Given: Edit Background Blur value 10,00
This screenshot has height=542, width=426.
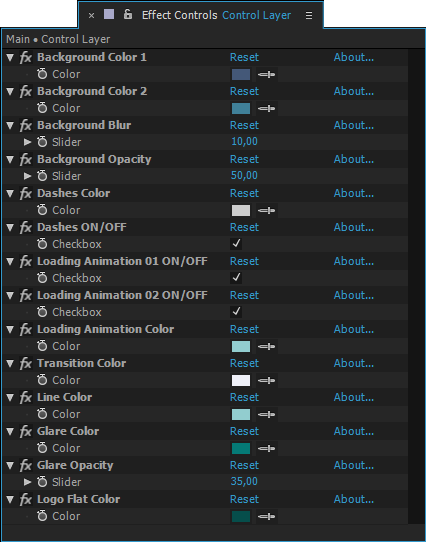Looking at the screenshot, I should 244,141.
